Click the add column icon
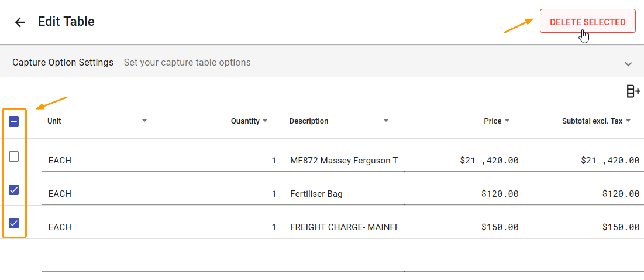 point(633,91)
